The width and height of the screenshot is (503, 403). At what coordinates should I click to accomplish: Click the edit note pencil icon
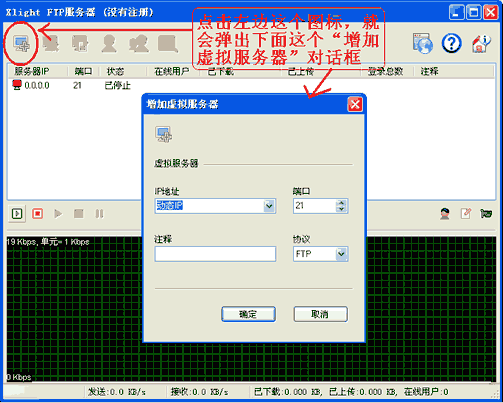tap(465, 213)
